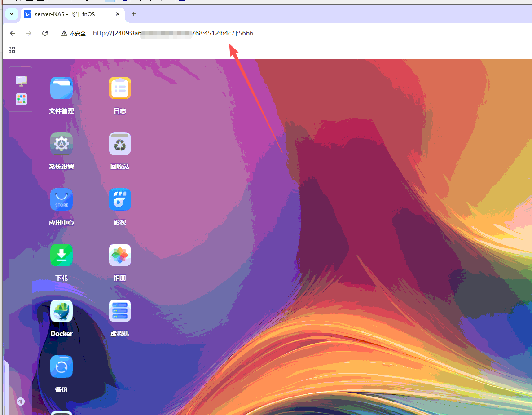This screenshot has height=415, width=532.
Task: Close the server-NAS tab
Action: pos(117,14)
